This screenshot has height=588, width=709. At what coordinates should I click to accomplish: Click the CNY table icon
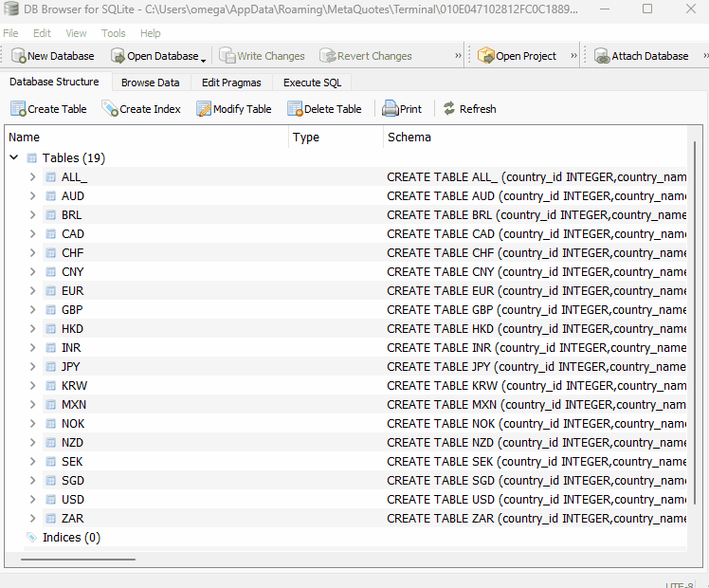pyautogui.click(x=50, y=272)
